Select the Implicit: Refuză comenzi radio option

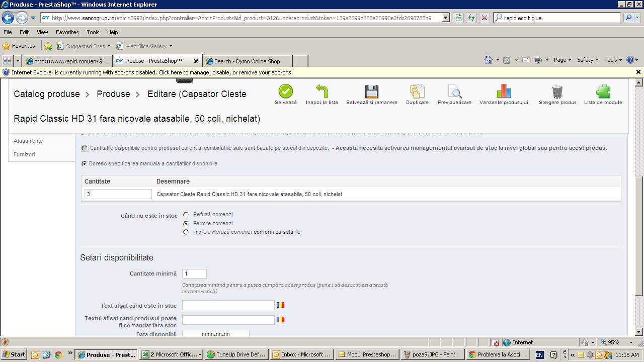pos(186,232)
